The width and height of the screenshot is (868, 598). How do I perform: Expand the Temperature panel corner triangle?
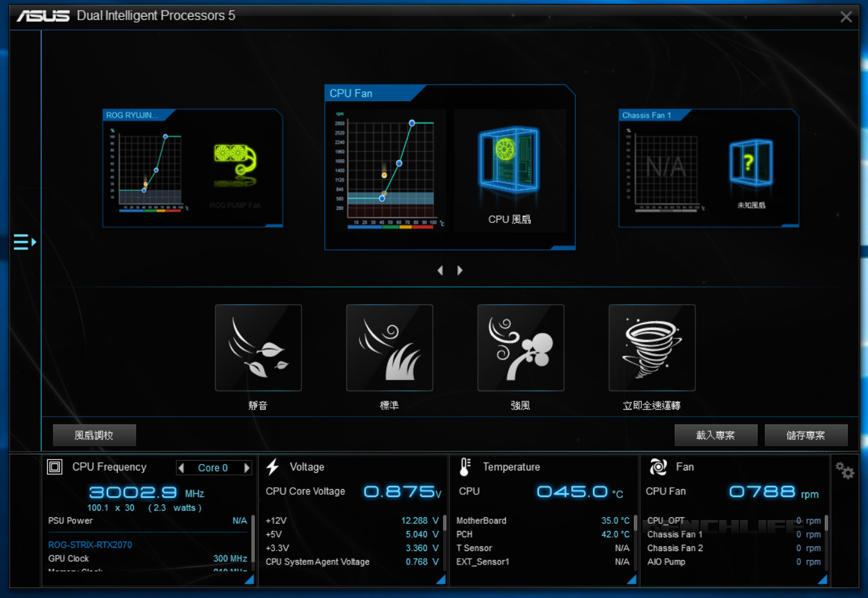click(632, 580)
